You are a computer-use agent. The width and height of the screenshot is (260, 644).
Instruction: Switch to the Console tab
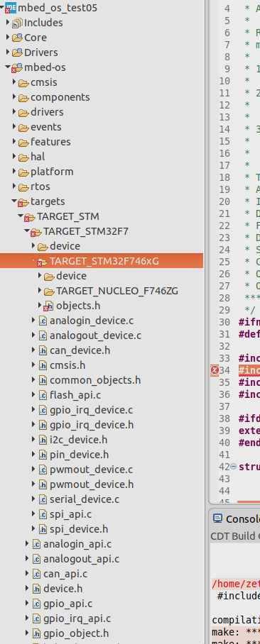[242, 518]
